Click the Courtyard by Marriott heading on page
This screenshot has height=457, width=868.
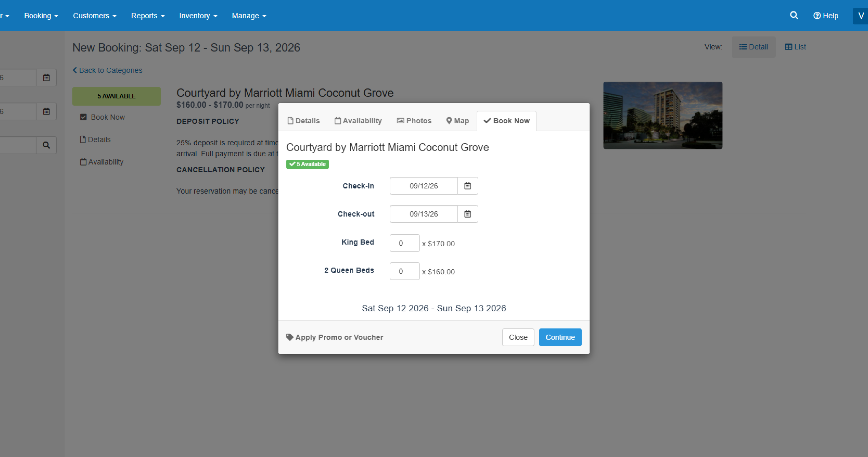[285, 93]
